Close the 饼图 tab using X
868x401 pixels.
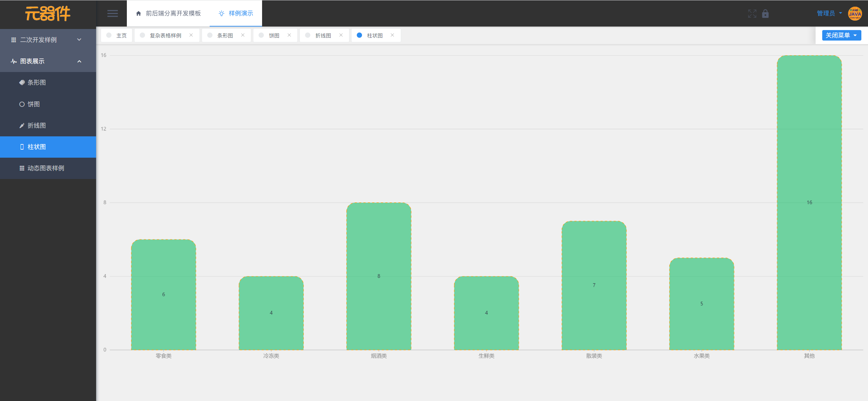click(x=289, y=35)
